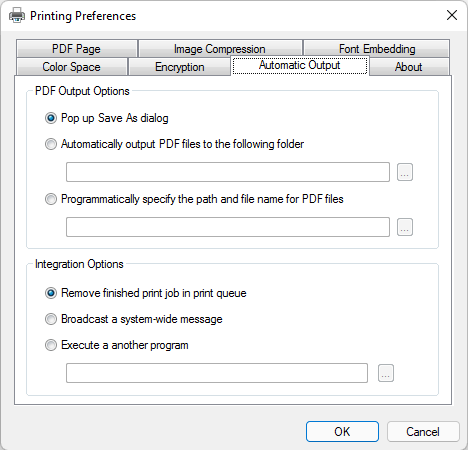
Task: Browse for automatic PDF output folder
Action: click(x=405, y=172)
